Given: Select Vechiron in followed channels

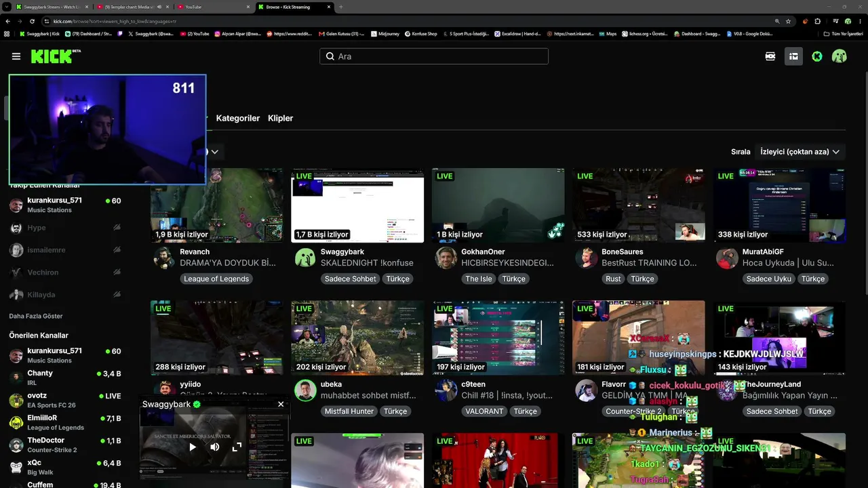Looking at the screenshot, I should [x=64, y=272].
